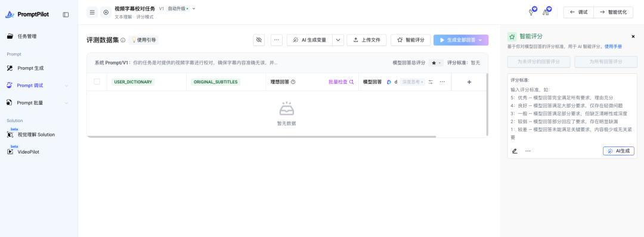Click the ORIGINAL_SUBTITLES column tag
The height and width of the screenshot is (237, 644).
tap(216, 82)
